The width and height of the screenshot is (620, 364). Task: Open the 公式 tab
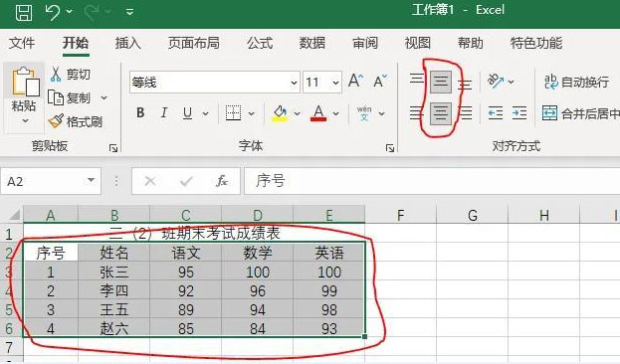point(260,43)
